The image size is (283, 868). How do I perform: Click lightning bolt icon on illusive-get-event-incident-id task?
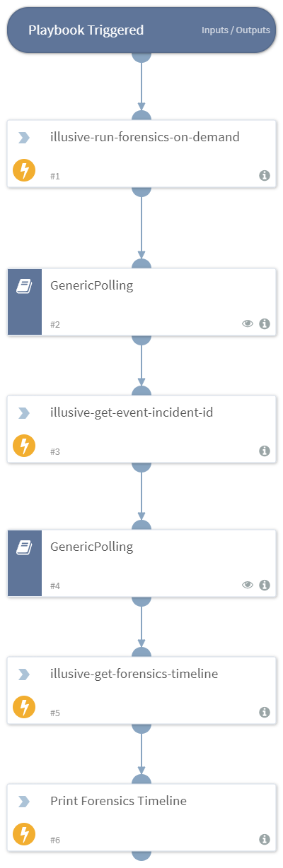tap(24, 446)
